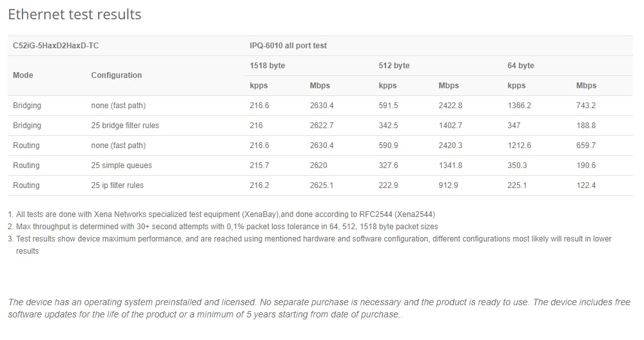Click the "25 simple queues" configuration cell
The width and height of the screenshot is (644, 340).
pos(121,165)
